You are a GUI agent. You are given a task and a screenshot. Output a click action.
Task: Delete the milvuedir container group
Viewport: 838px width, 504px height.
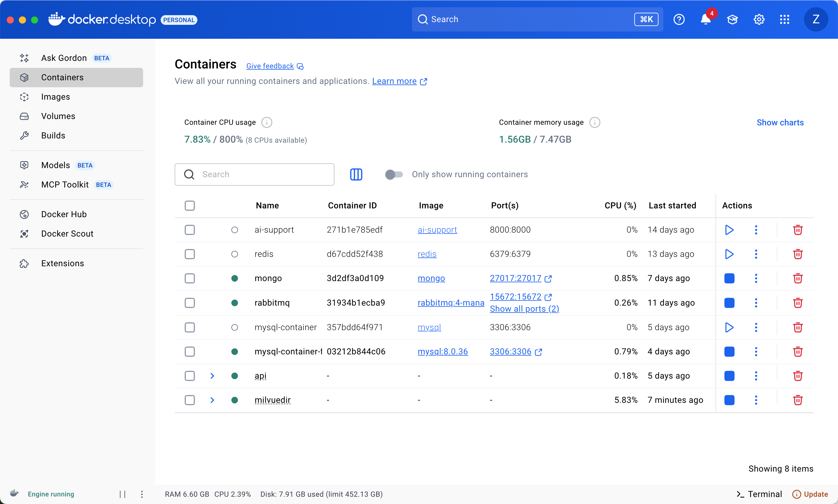[x=798, y=400]
